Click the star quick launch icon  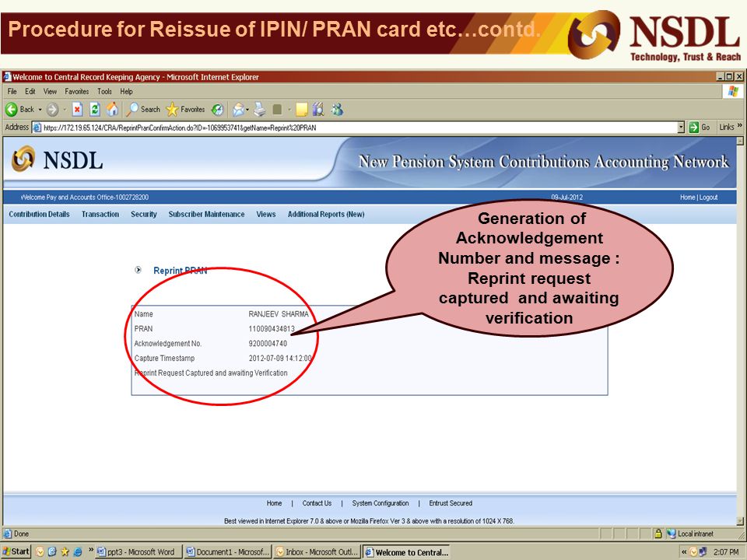[x=65, y=552]
